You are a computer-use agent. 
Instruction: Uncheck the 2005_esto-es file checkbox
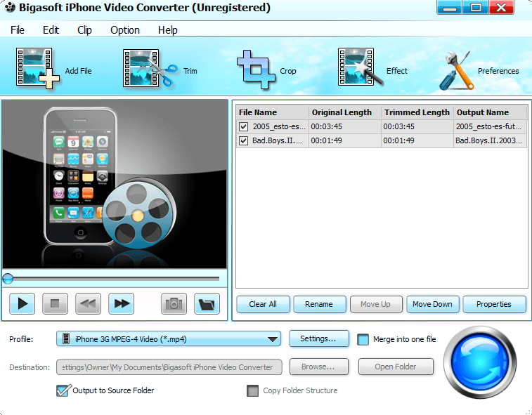point(243,127)
